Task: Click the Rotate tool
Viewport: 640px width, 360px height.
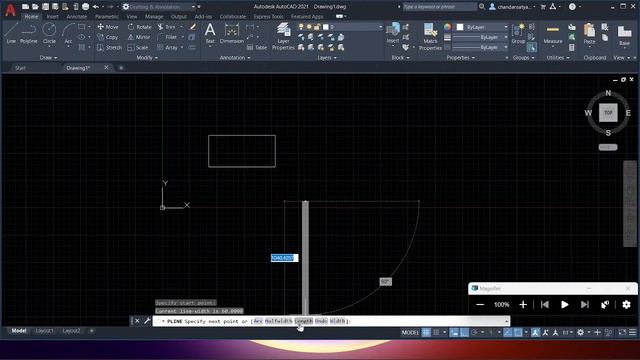Action: tap(139, 27)
